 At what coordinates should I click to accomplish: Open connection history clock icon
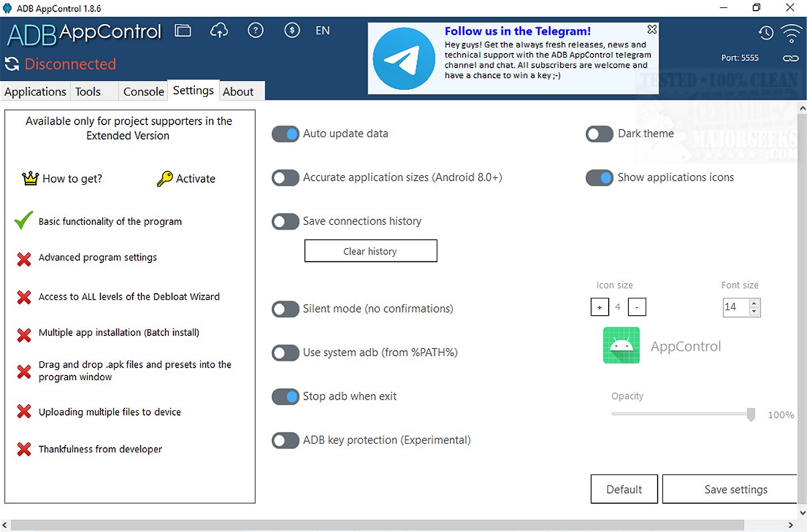(765, 33)
